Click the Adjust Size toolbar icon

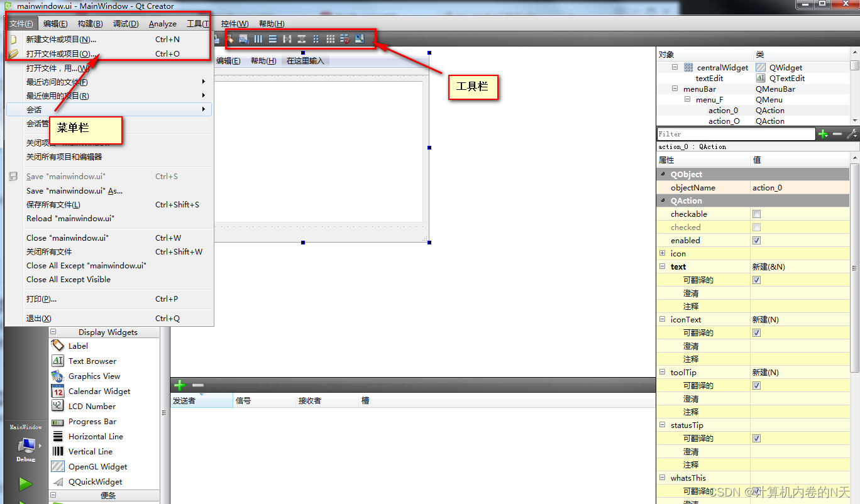pyautogui.click(x=360, y=39)
